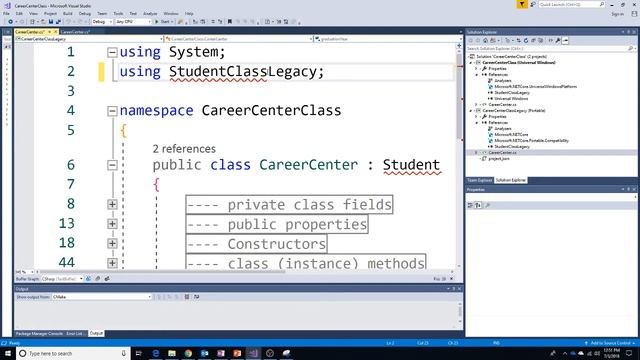The height and width of the screenshot is (360, 640).
Task: Switch to the Solution Explorer tab
Action: click(510, 180)
